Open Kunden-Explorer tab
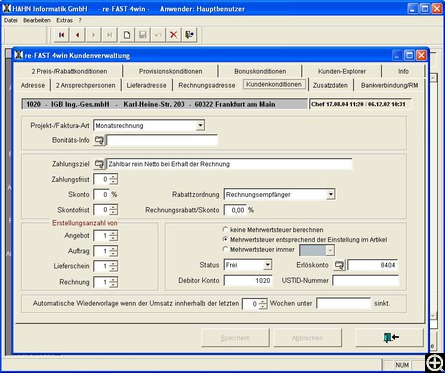This screenshot has width=445, height=373. (x=342, y=71)
